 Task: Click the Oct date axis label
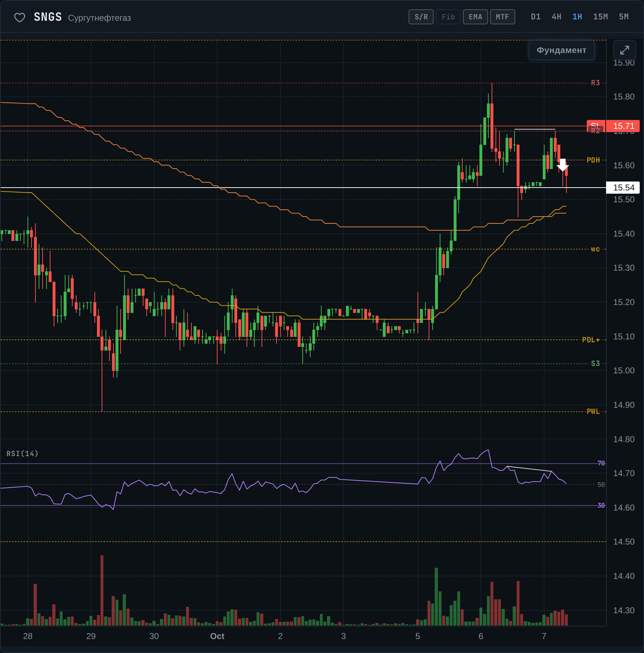click(217, 636)
